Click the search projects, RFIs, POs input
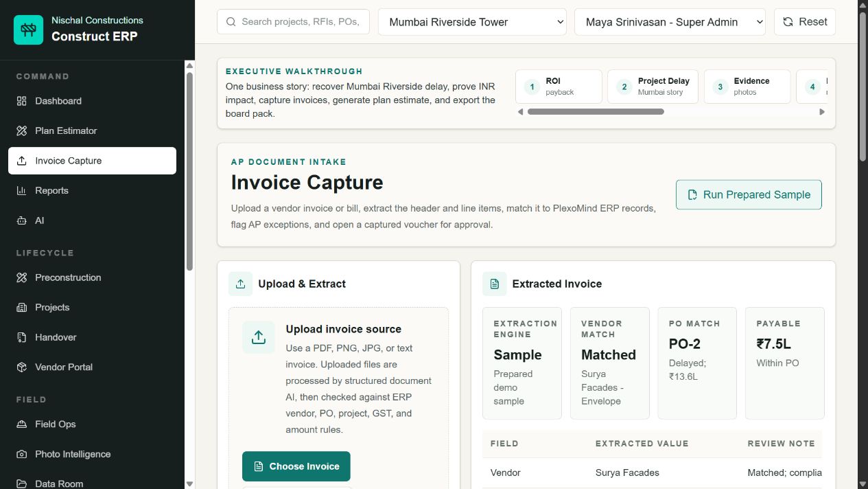This screenshot has width=868, height=489. (x=293, y=22)
